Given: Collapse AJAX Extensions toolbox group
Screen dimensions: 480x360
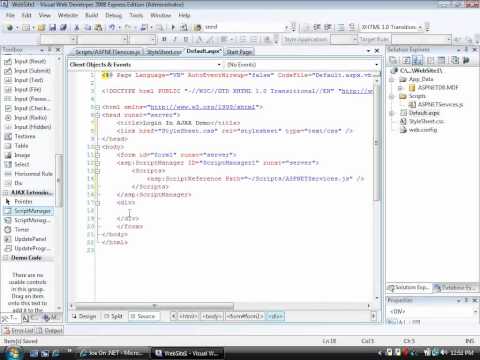Looking at the screenshot, I should click(6, 193).
